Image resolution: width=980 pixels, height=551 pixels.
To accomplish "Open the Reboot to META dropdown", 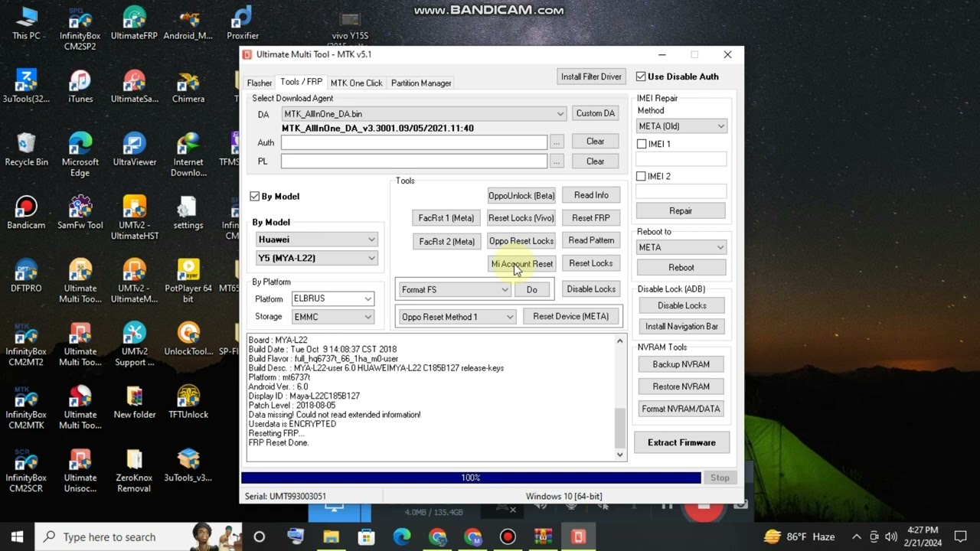I will [x=681, y=247].
